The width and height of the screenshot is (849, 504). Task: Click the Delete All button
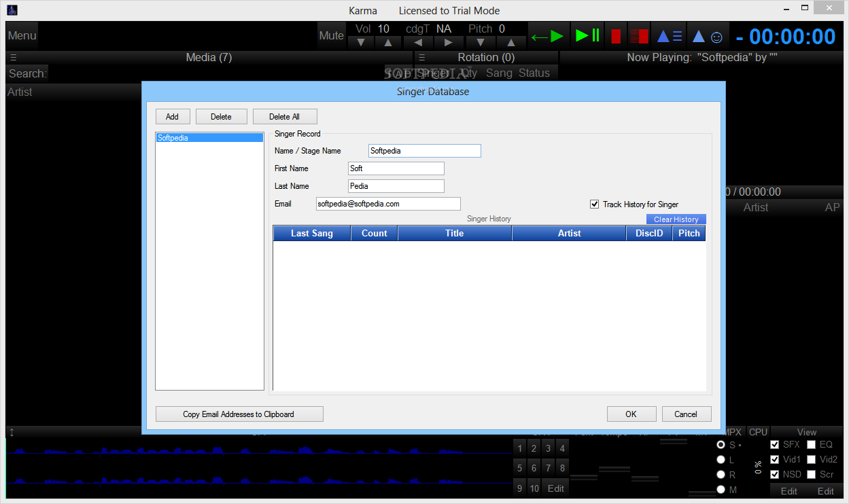pos(285,117)
